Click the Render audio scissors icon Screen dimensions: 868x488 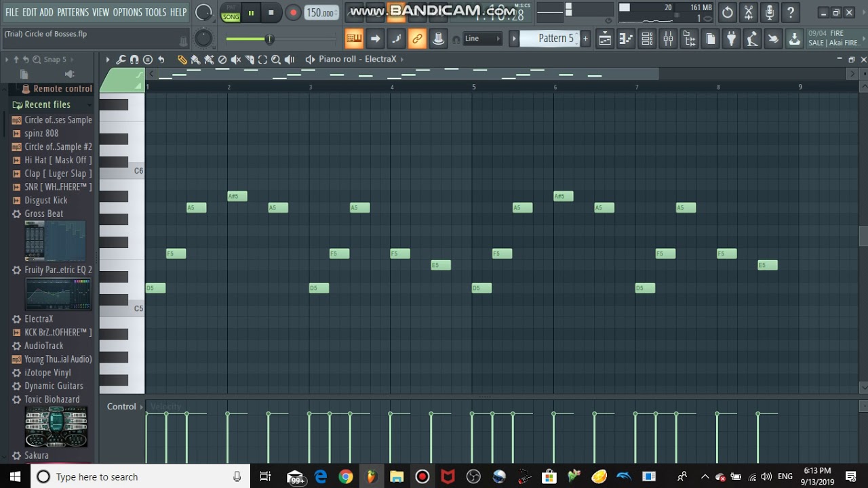tap(748, 12)
